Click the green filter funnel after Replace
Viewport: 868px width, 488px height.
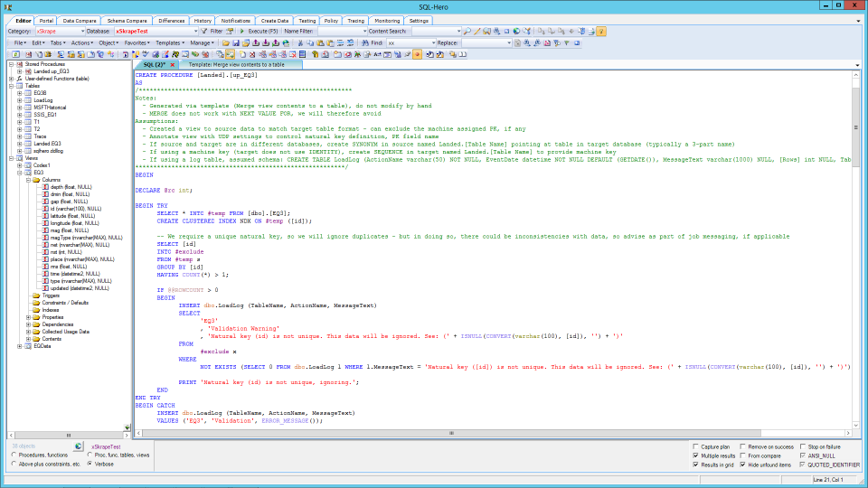567,42
